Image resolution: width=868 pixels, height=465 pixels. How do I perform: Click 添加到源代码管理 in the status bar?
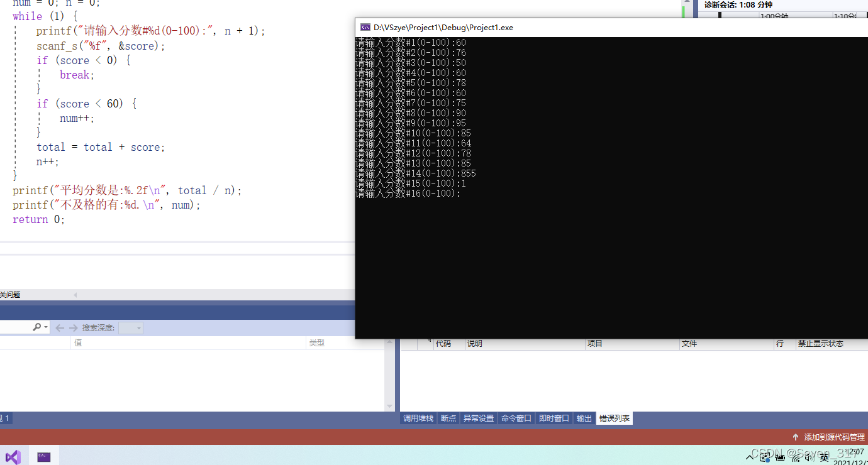tap(835, 437)
